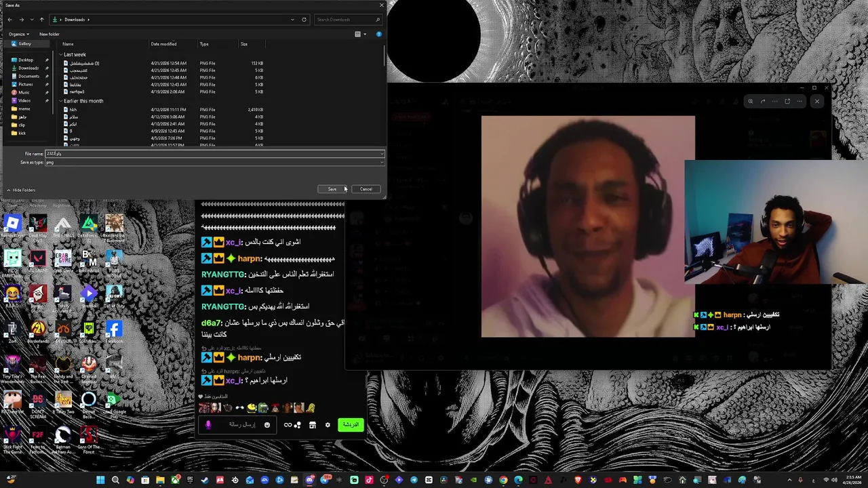The width and height of the screenshot is (868, 488).
Task: Click the send message input field
Action: (236, 425)
